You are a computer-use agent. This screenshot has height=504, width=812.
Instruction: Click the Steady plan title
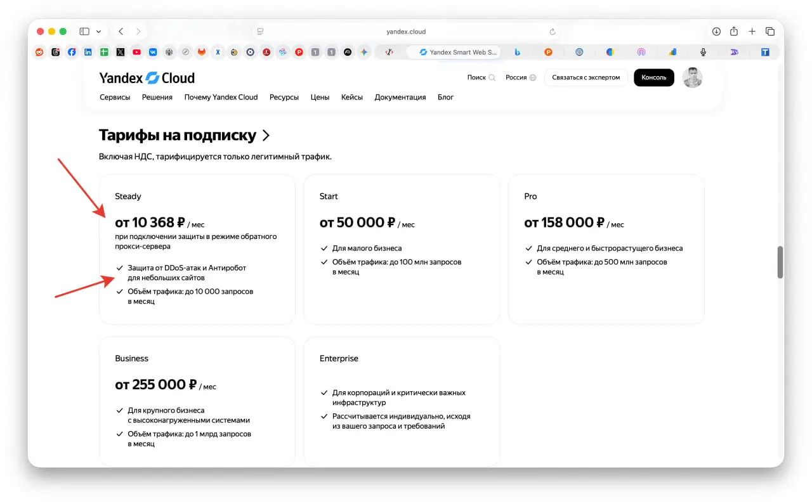coord(128,197)
